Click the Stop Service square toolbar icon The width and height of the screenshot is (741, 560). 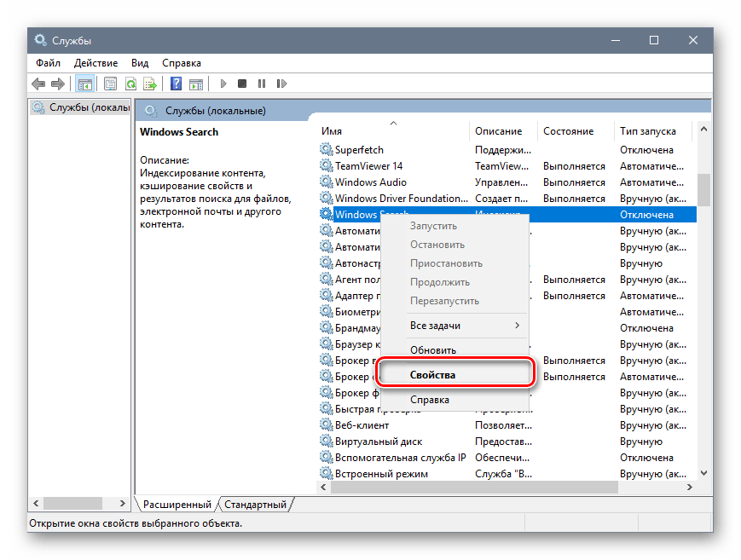point(242,84)
